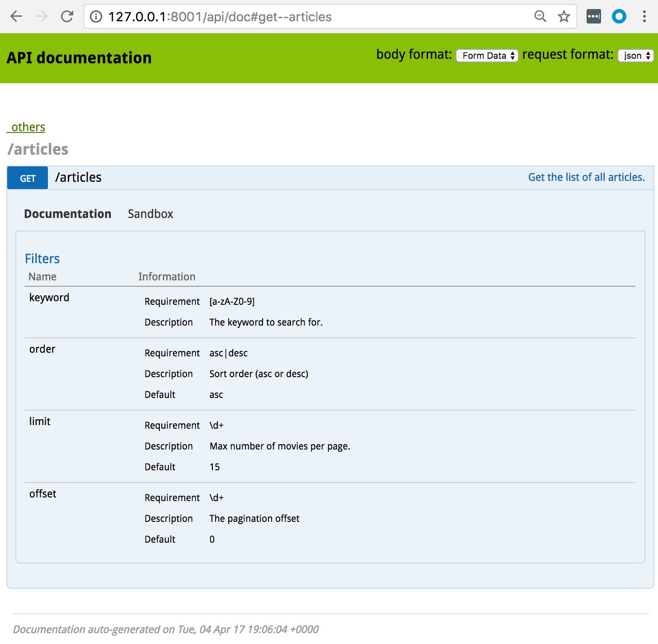Viewport: 658px width, 644px height.
Task: Click the browser forward arrow
Action: click(x=42, y=17)
